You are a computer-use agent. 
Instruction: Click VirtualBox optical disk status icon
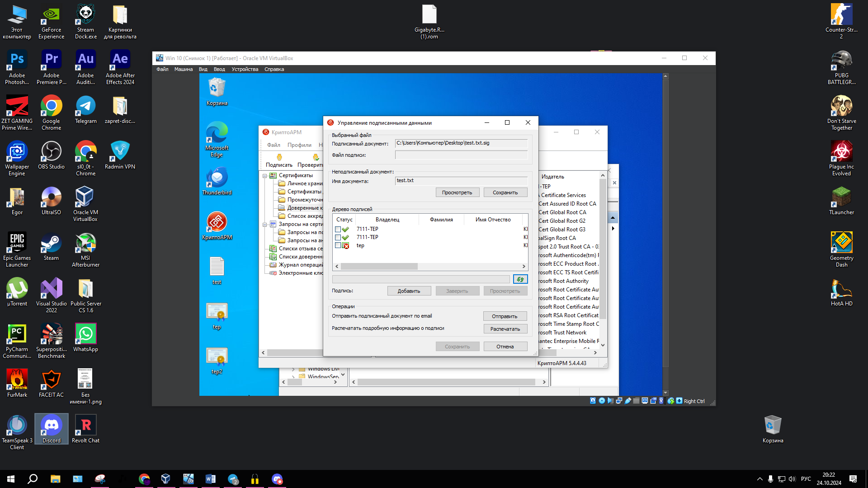click(602, 401)
